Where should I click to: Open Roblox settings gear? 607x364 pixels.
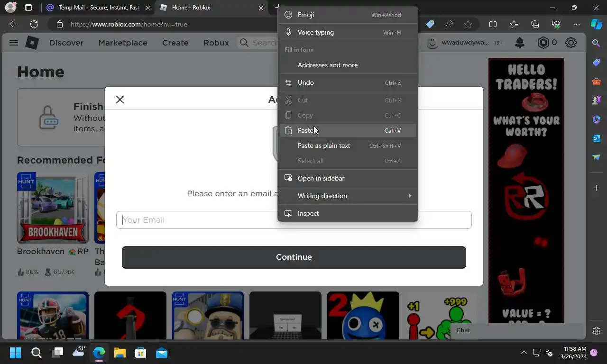[571, 43]
